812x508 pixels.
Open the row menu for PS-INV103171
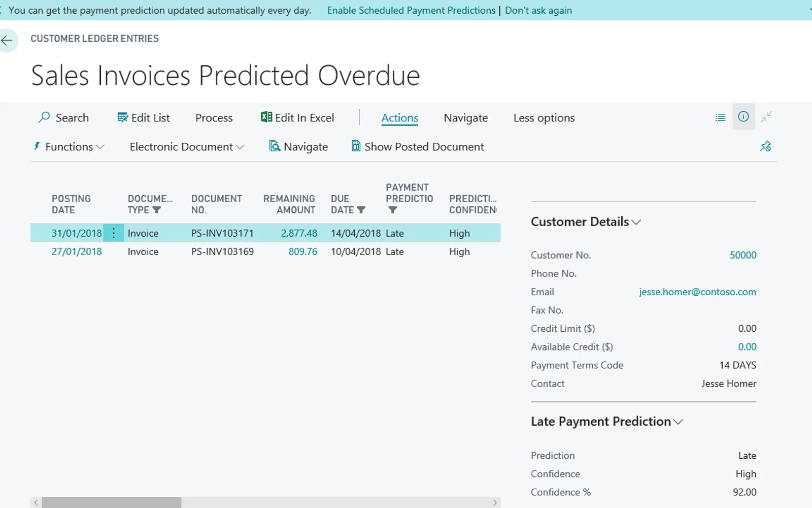(114, 233)
